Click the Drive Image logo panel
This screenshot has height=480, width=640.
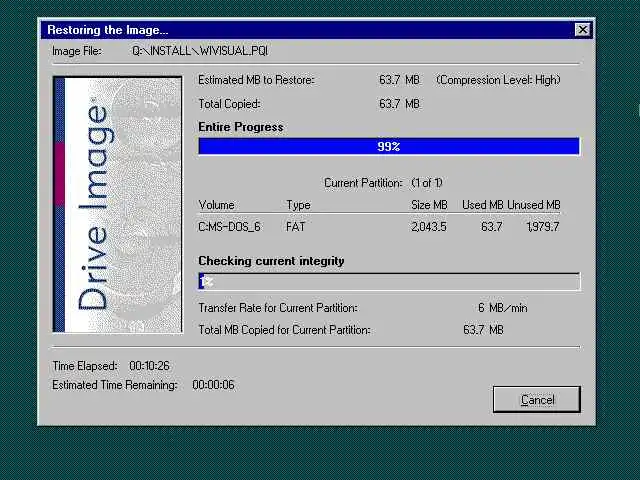[118, 204]
